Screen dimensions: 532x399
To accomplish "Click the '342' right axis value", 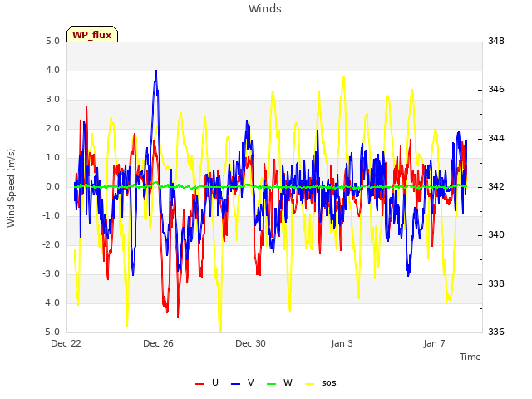I will pos(496,186).
